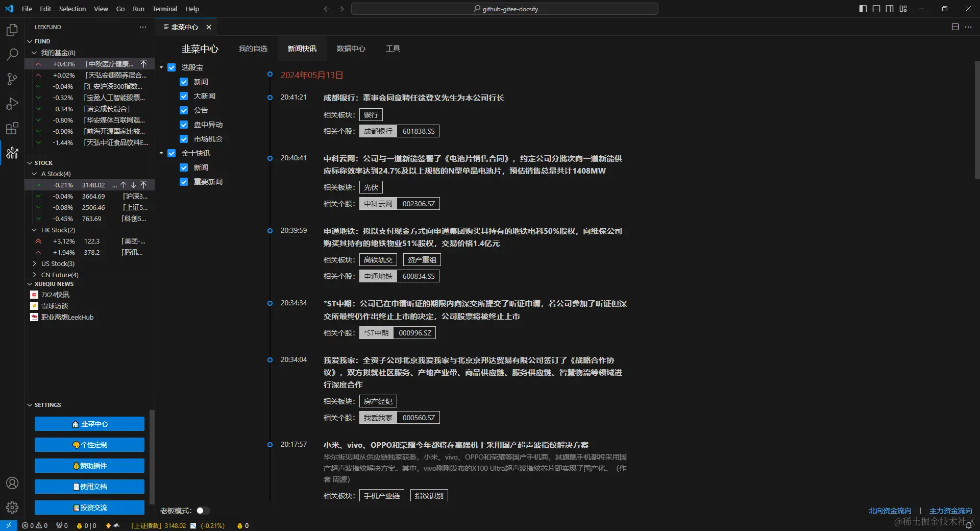Open LEEKFUND panel more actions menu

[143, 27]
